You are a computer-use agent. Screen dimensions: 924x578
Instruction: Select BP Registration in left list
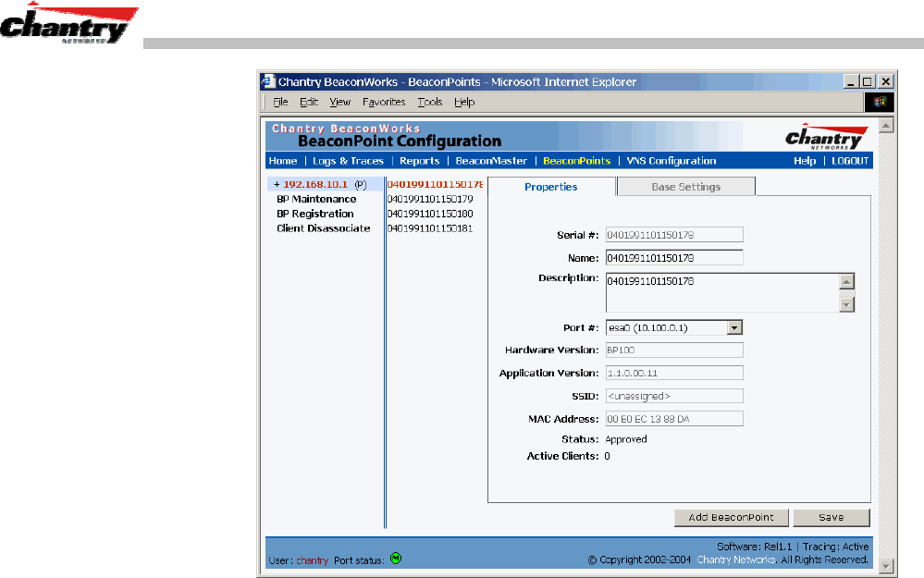pyautogui.click(x=315, y=214)
